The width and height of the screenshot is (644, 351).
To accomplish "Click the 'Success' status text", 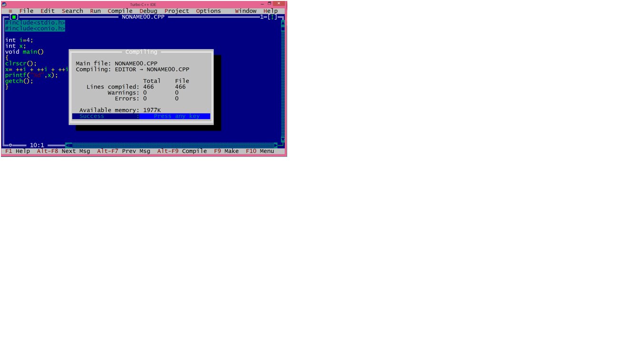I will (92, 116).
